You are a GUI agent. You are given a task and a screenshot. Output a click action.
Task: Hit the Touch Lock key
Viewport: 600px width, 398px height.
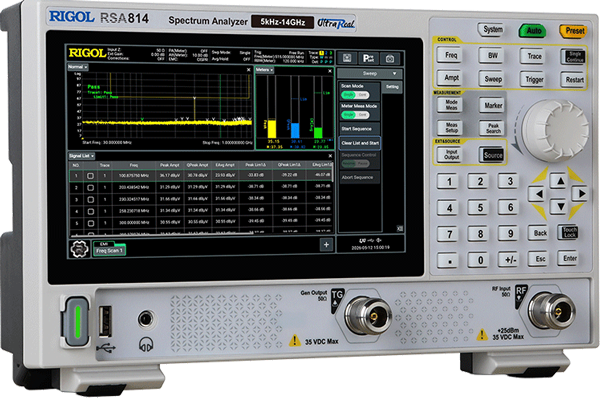pos(569,232)
